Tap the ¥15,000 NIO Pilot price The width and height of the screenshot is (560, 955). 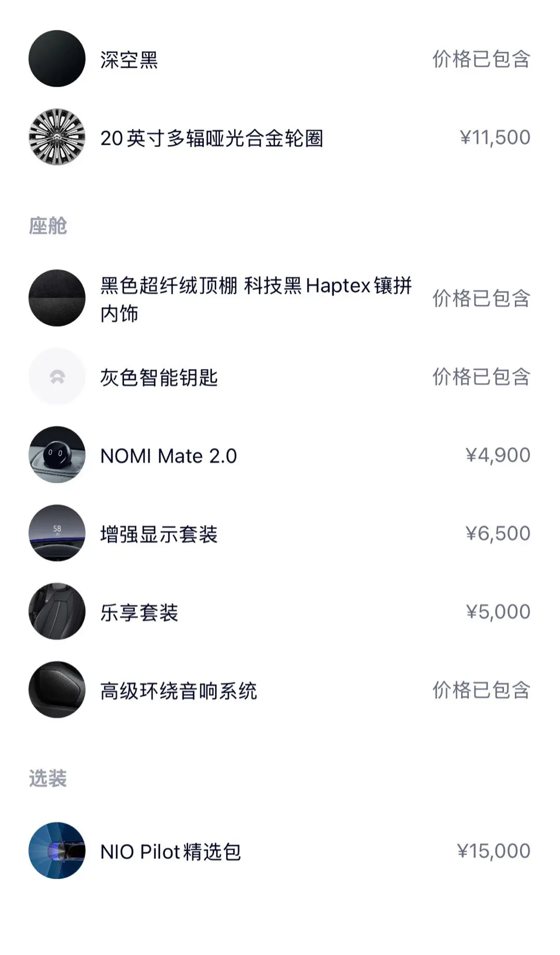point(493,851)
